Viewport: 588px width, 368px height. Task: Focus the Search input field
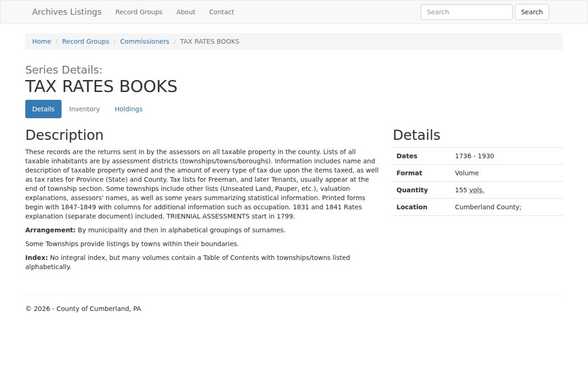pos(466,12)
